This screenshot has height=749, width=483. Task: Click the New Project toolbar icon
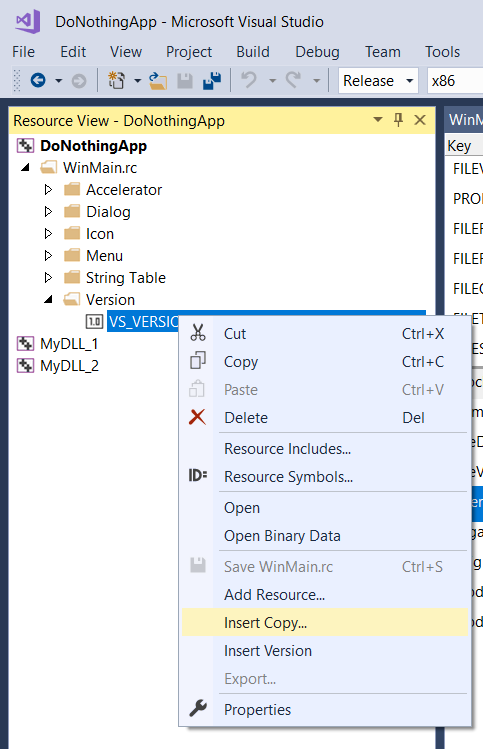coord(116,80)
